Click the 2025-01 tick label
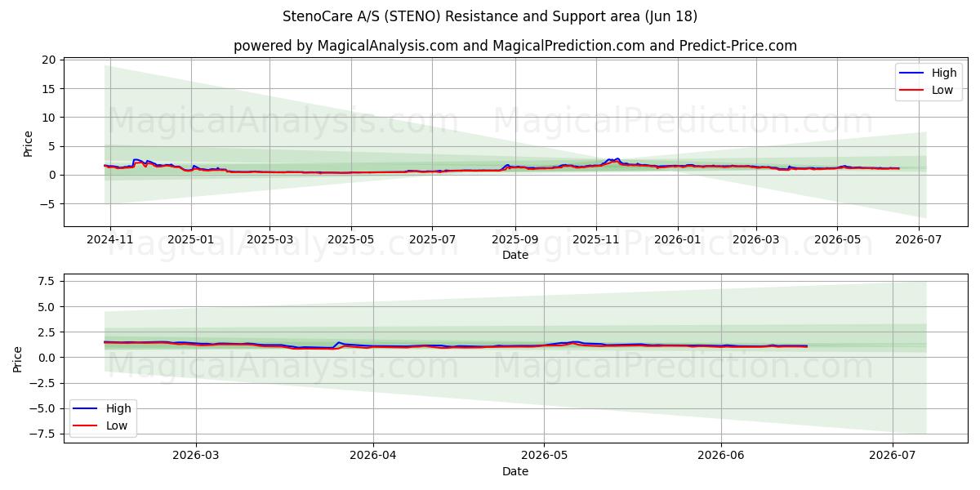Screen dimensions: 980x490 coord(191,239)
